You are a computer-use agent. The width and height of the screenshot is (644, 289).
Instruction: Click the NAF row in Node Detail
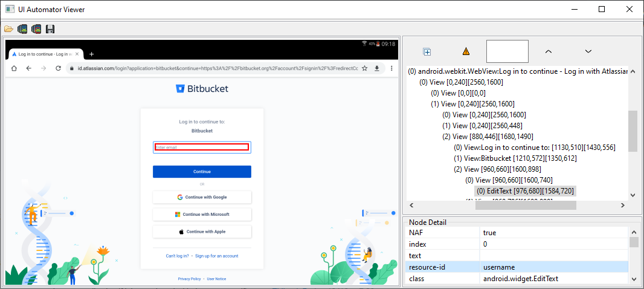point(518,233)
